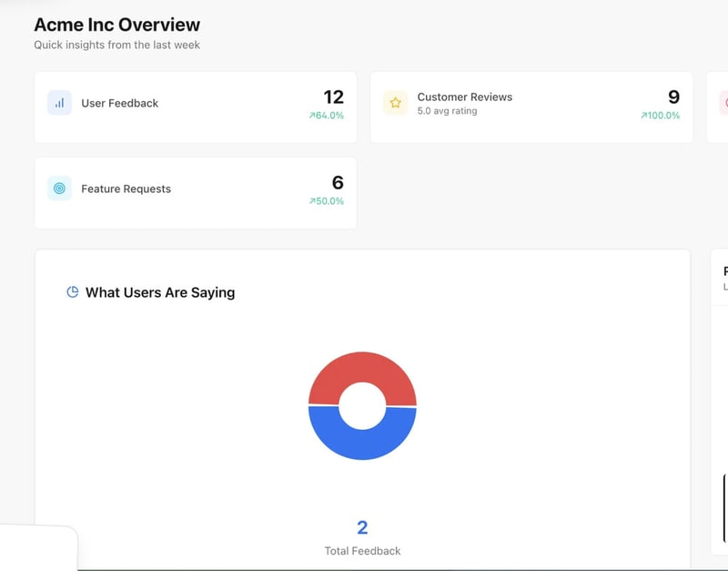Click the Acme Inc Overview heading
Viewport: 728px width, 571px height.
(116, 25)
